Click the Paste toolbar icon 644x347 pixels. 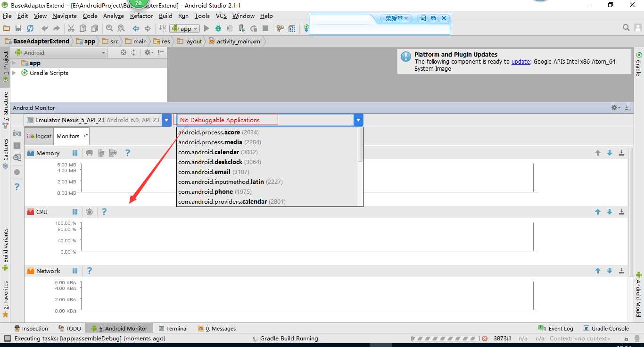pyautogui.click(x=94, y=28)
